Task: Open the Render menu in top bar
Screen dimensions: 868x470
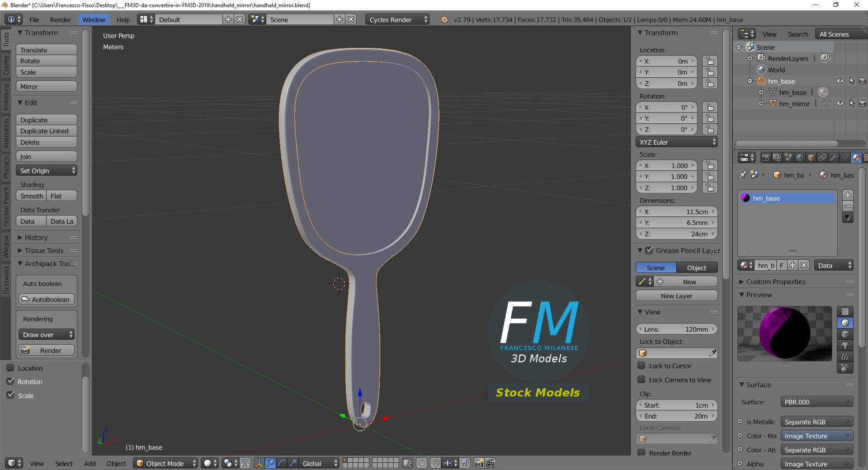Action: pyautogui.click(x=61, y=19)
